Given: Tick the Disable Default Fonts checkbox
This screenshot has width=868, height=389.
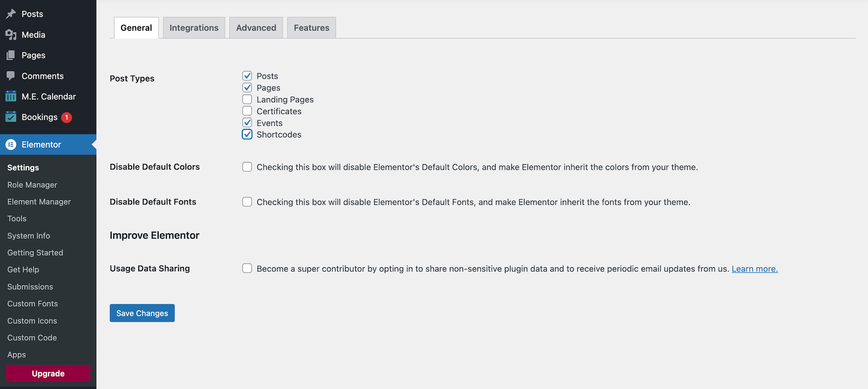Looking at the screenshot, I should 247,202.
